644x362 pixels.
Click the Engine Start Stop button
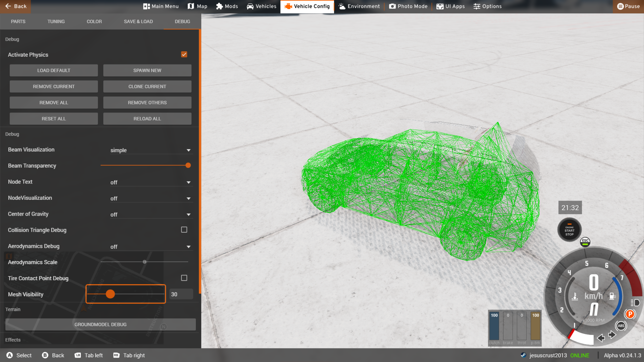[569, 230]
